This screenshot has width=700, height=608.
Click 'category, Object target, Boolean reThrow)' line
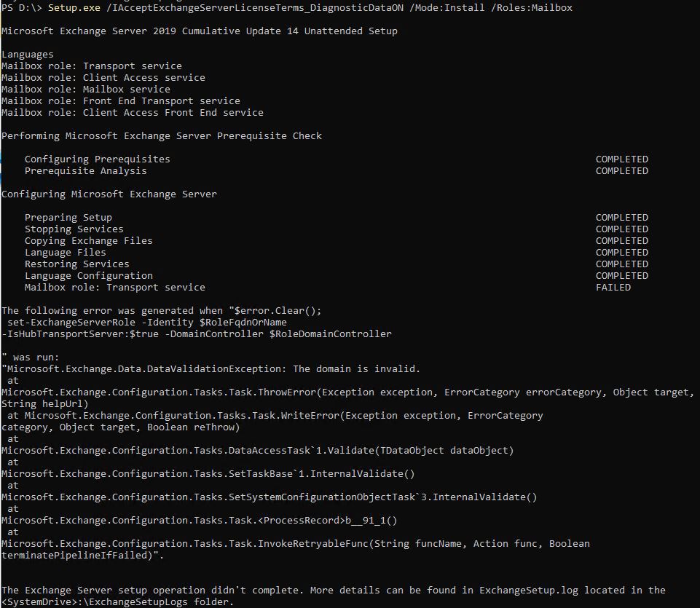pos(120,427)
